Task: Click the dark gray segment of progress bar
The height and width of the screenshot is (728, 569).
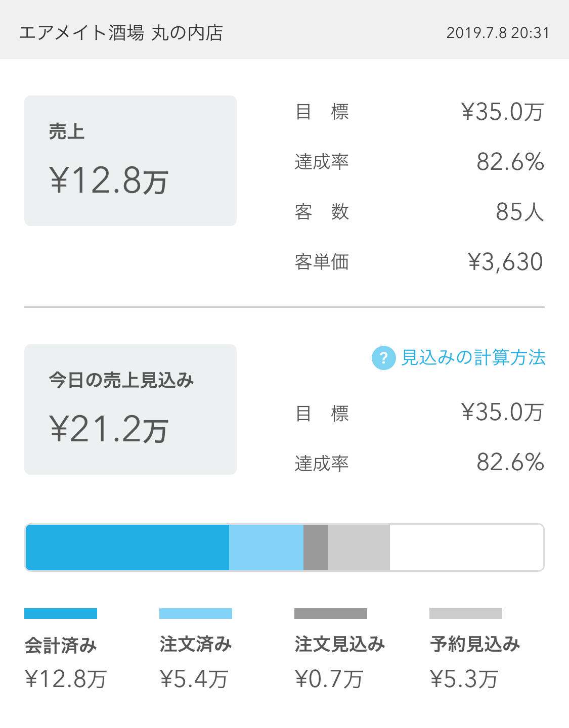Action: [x=316, y=548]
